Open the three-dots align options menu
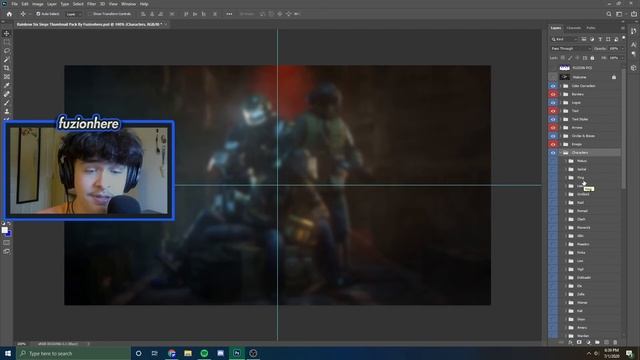Image resolution: width=640 pixels, height=360 pixels. pos(229,14)
